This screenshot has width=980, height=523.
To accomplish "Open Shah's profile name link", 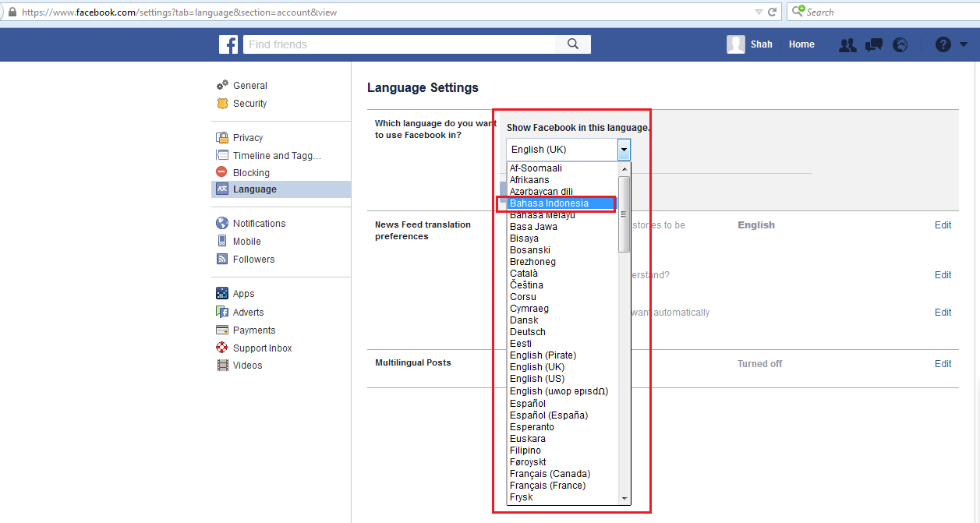I will coord(762,44).
